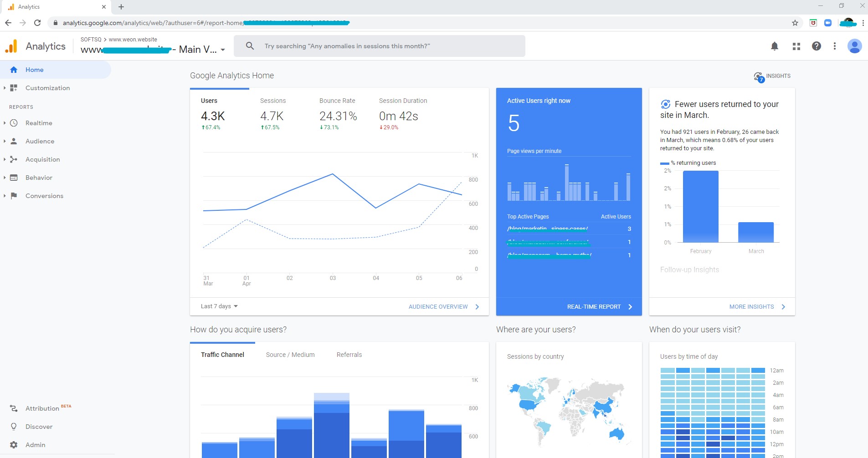
Task: Click the Discover lightbulb icon
Action: click(14, 427)
